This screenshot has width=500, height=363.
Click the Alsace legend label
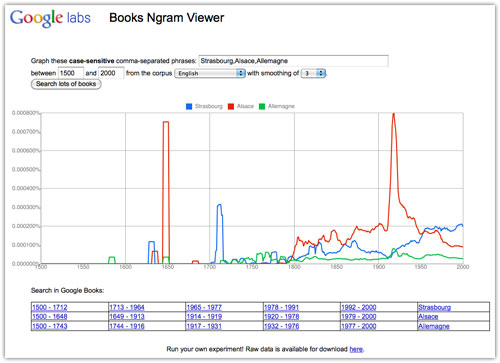click(245, 106)
